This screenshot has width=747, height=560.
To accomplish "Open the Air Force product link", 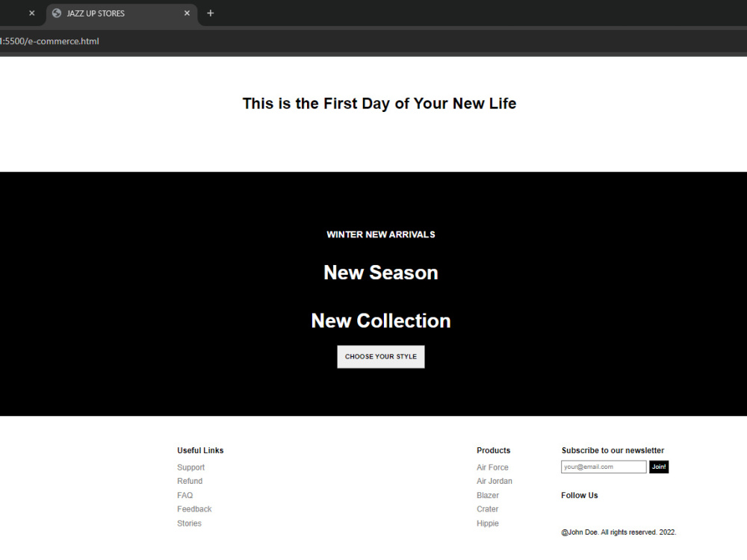I will click(492, 467).
